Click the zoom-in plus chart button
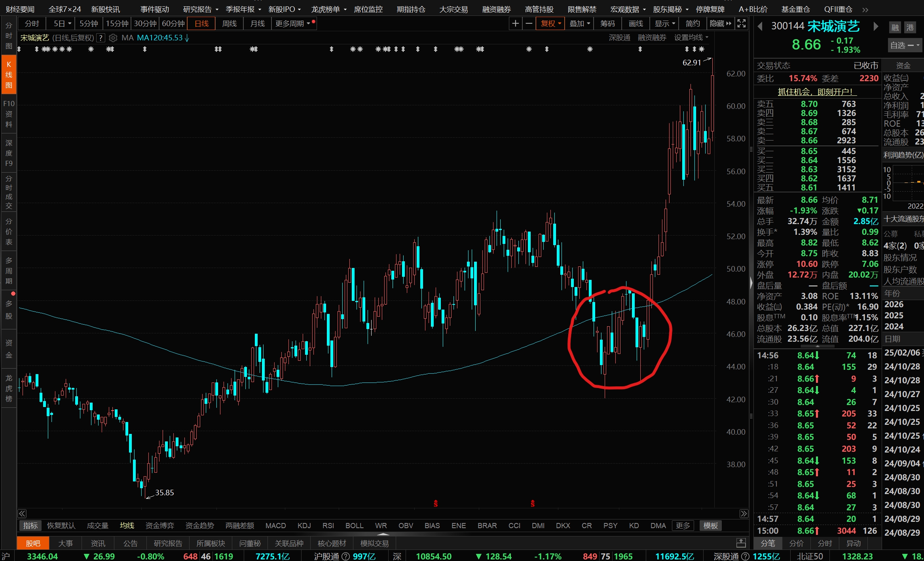Image resolution: width=924 pixels, height=561 pixels. pyautogui.click(x=515, y=24)
